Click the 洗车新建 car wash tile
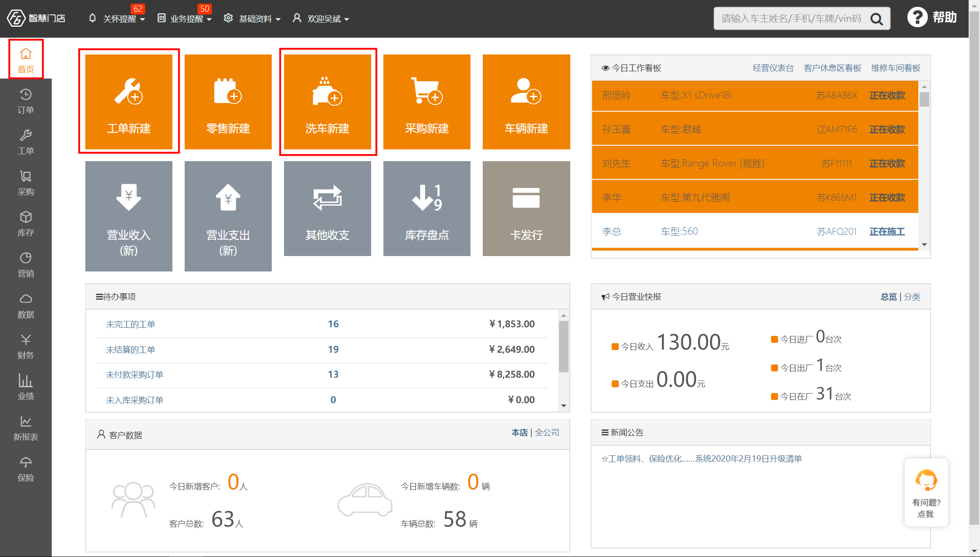Screen dimensions: 980x557 click(x=328, y=102)
